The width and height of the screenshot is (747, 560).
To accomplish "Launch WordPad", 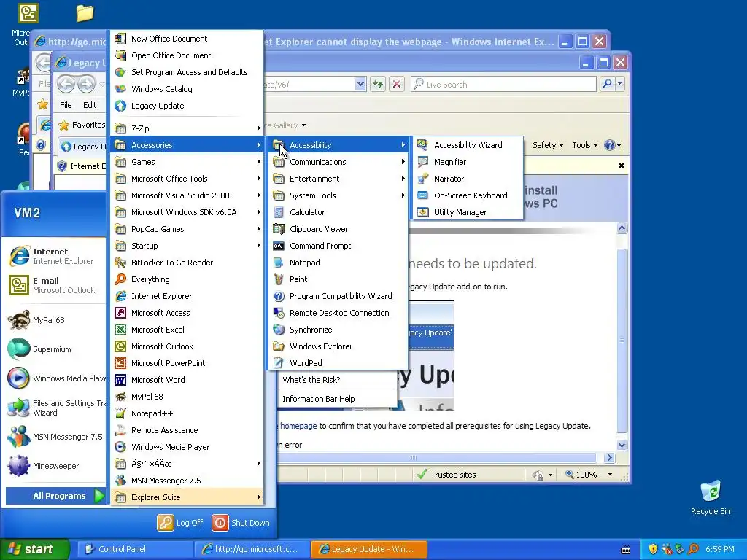I will 338,363.
